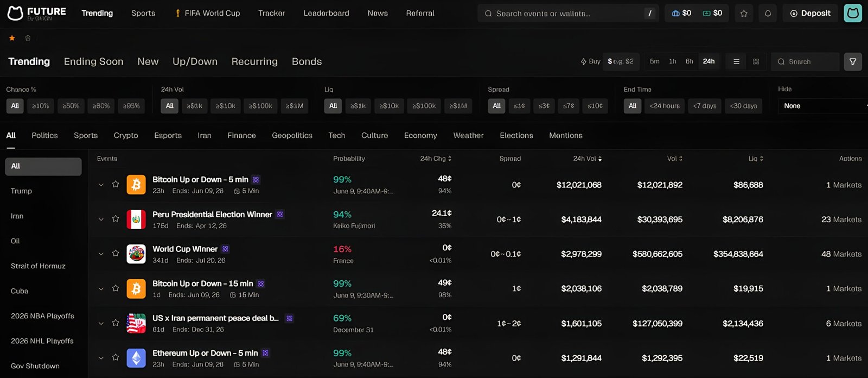The height and width of the screenshot is (378, 868).
Task: Click the orange star below the logo
Action: click(x=12, y=38)
